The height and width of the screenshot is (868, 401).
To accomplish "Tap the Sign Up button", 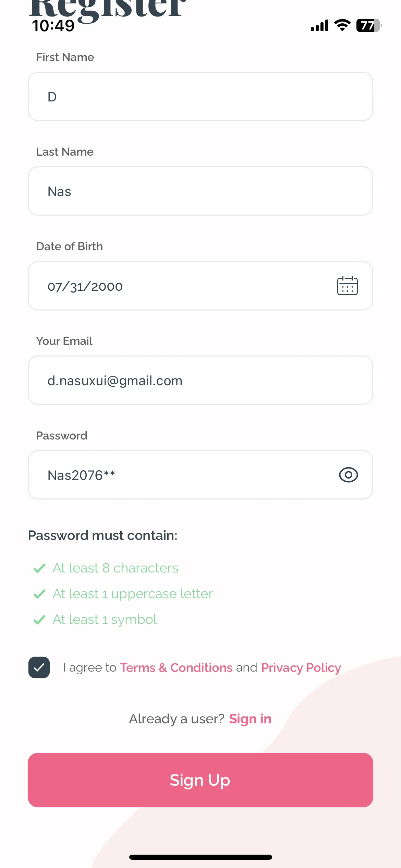I will coord(200,780).
